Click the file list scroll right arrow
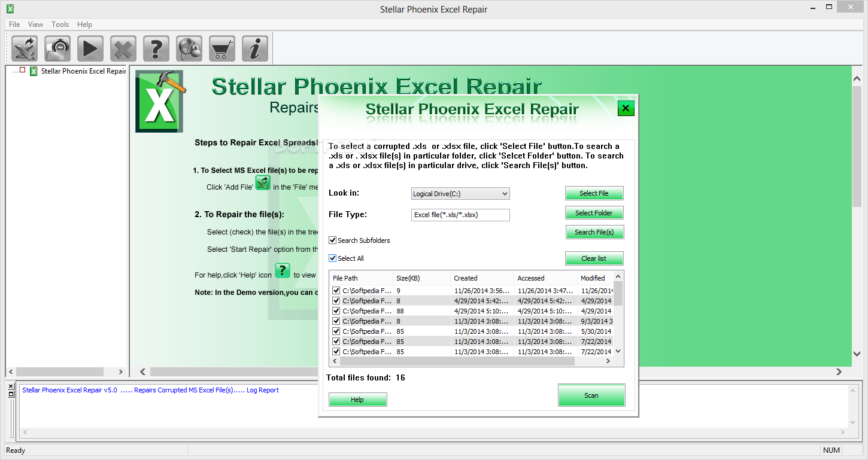868x460 pixels. pyautogui.click(x=608, y=361)
